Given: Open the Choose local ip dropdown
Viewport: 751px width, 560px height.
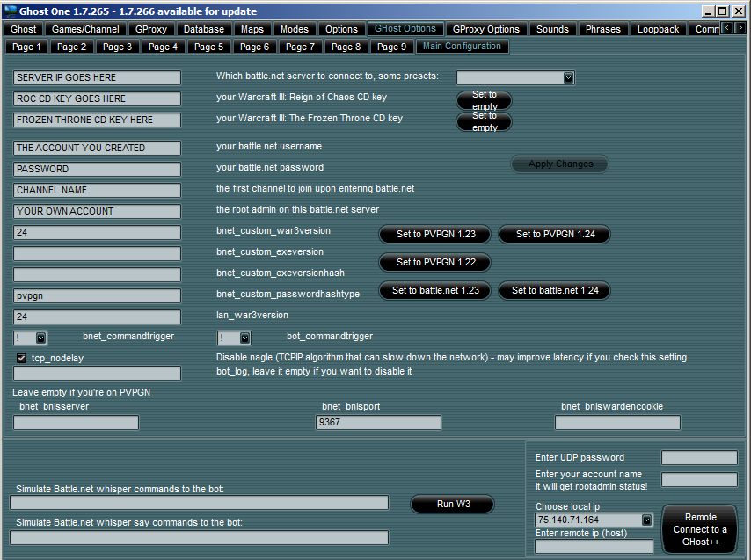Looking at the screenshot, I should click(646, 520).
